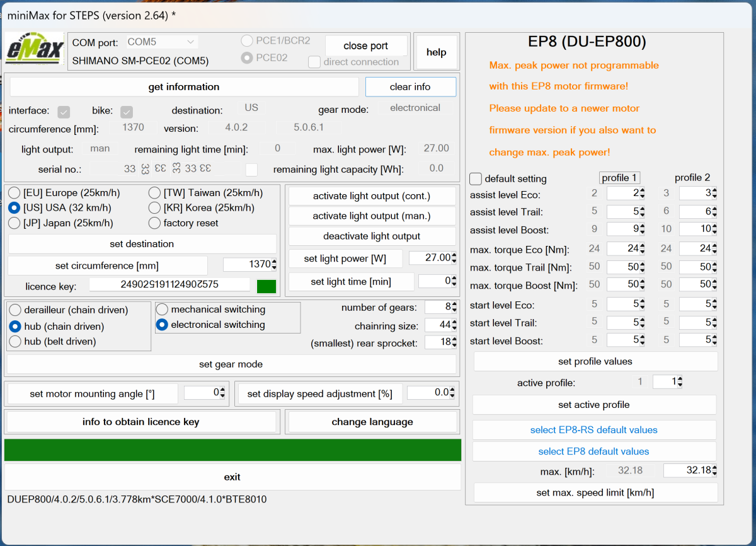Open the help dialog
The height and width of the screenshot is (546, 756).
[x=436, y=52]
